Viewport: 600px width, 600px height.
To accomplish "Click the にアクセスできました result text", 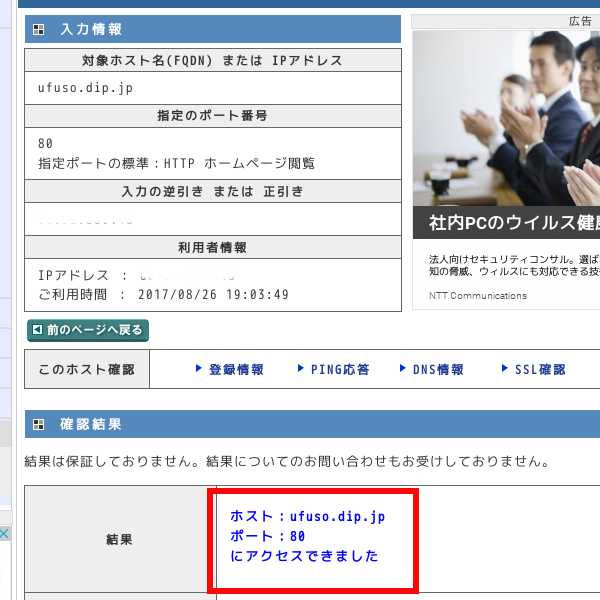I will [x=304, y=556].
